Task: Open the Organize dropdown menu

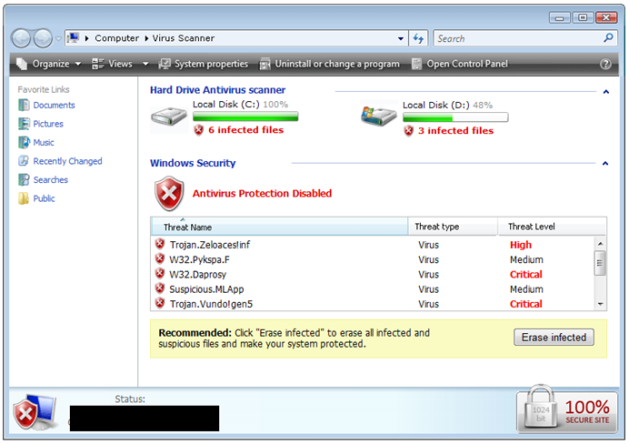Action: (49, 64)
